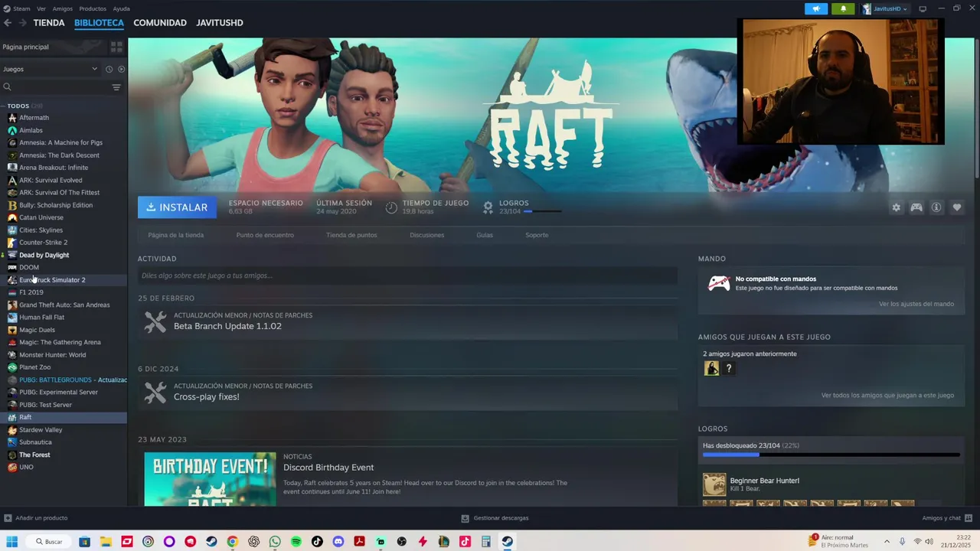Go back with the left arrow icon
This screenshot has width=980, height=551.
pyautogui.click(x=8, y=23)
